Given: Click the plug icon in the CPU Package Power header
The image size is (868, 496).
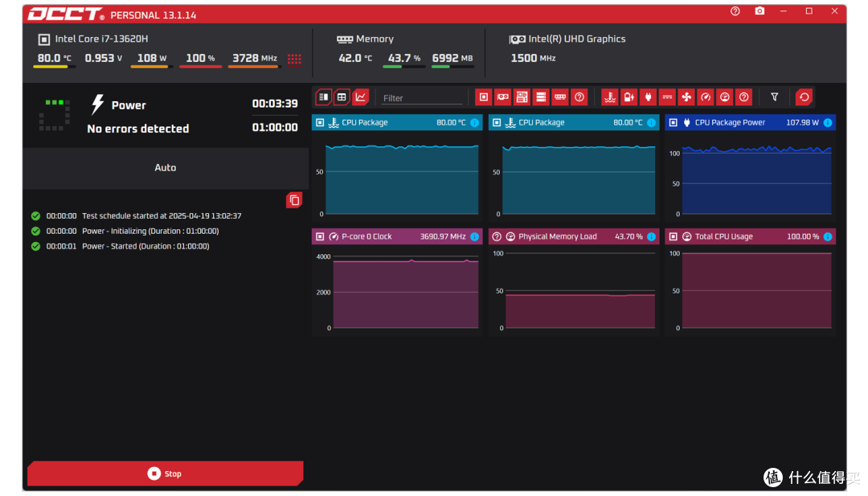Looking at the screenshot, I should [686, 122].
